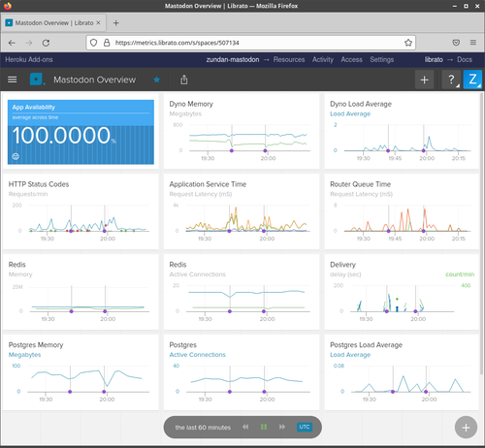Maximize the Firefox window
Viewport: 485px width, 448px height.
[x=466, y=6]
